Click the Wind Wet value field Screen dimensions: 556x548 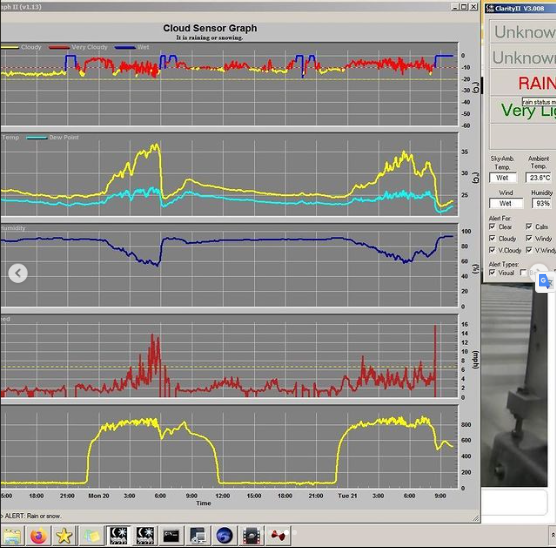506,203
